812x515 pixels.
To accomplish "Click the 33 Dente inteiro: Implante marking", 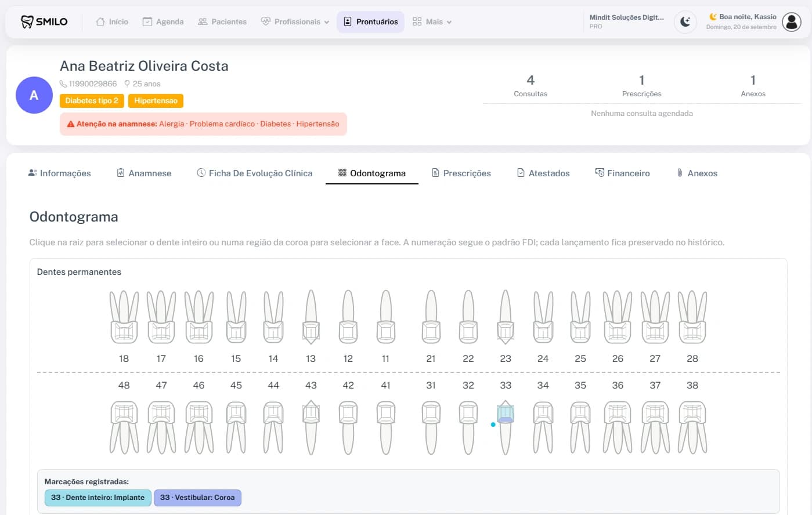I will [98, 498].
